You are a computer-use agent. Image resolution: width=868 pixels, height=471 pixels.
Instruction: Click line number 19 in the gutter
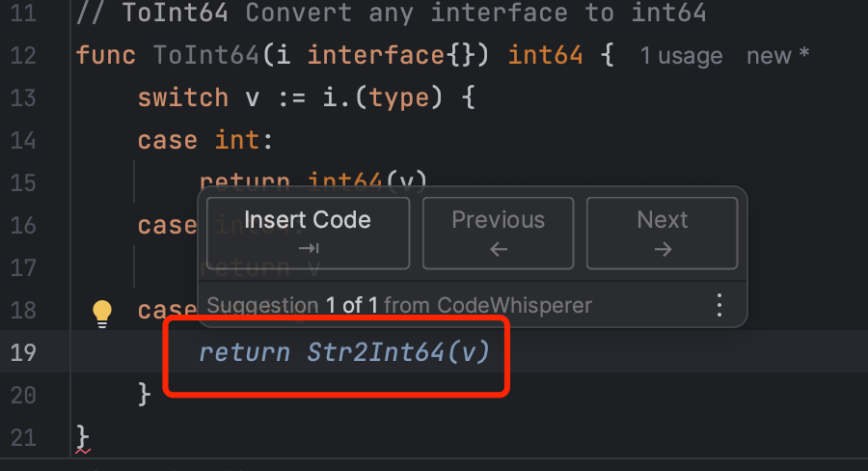coord(25,352)
